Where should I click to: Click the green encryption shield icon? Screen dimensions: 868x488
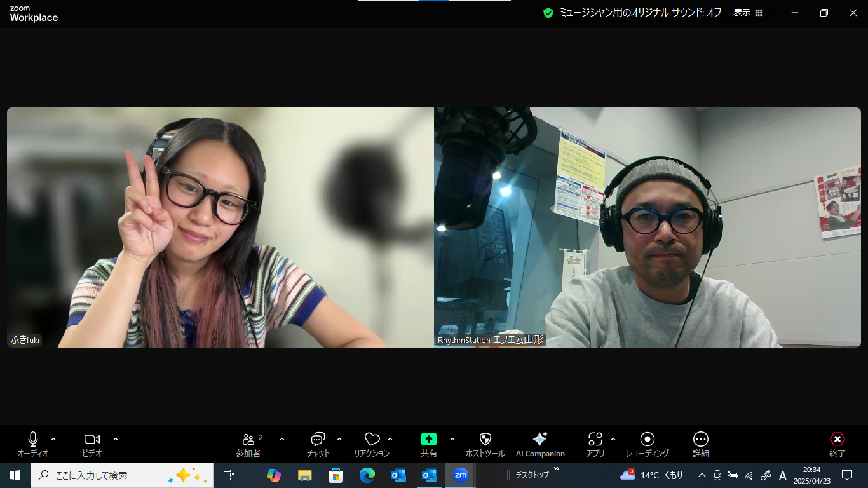(x=548, y=13)
